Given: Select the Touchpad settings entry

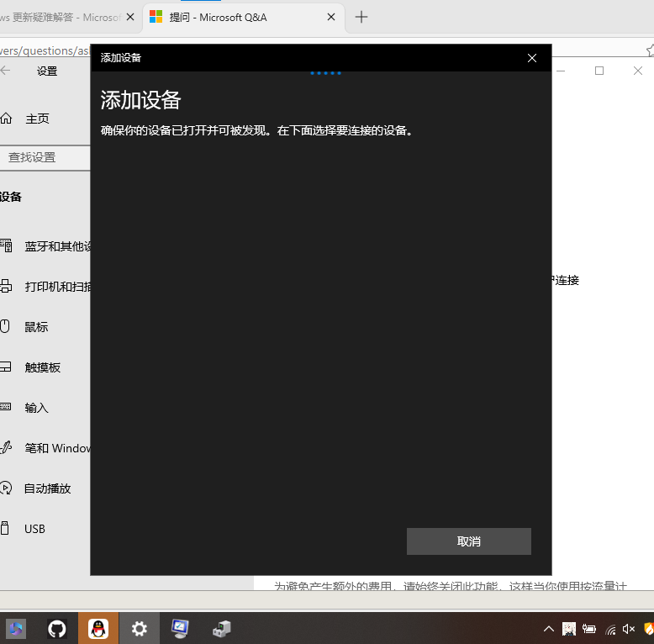Looking at the screenshot, I should pyautogui.click(x=31, y=367).
